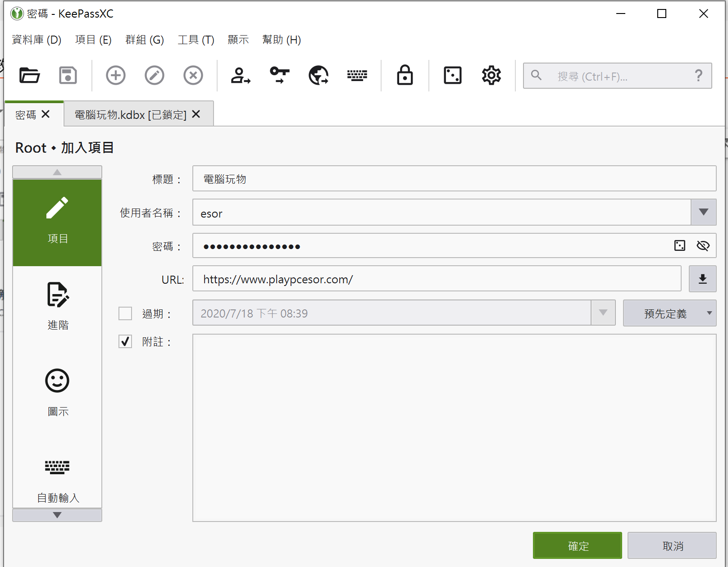This screenshot has width=728, height=567.
Task: Click the 附註 notes text area
Action: pyautogui.click(x=455, y=428)
